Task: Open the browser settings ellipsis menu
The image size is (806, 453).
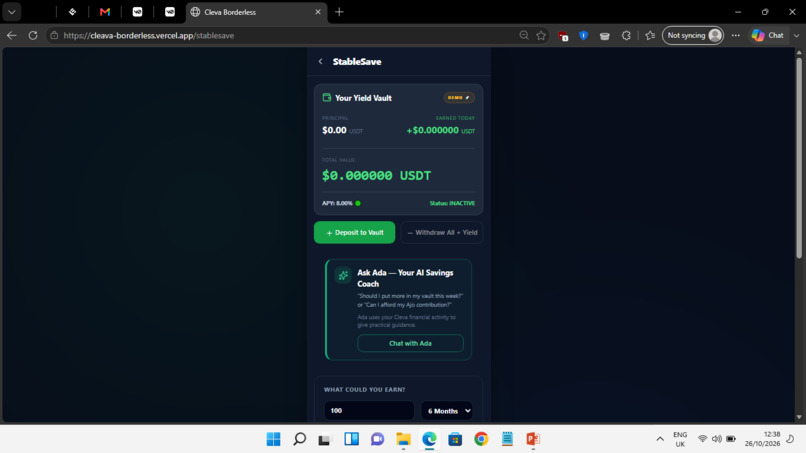Action: point(736,35)
